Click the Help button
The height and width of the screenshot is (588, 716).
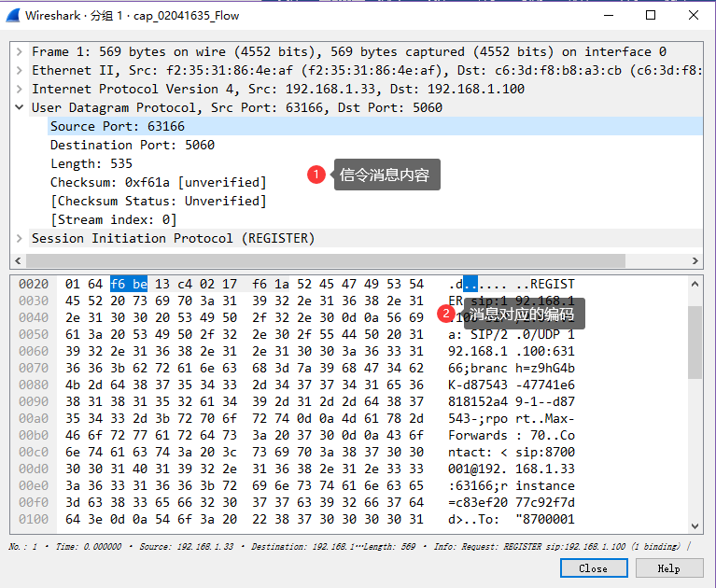669,568
